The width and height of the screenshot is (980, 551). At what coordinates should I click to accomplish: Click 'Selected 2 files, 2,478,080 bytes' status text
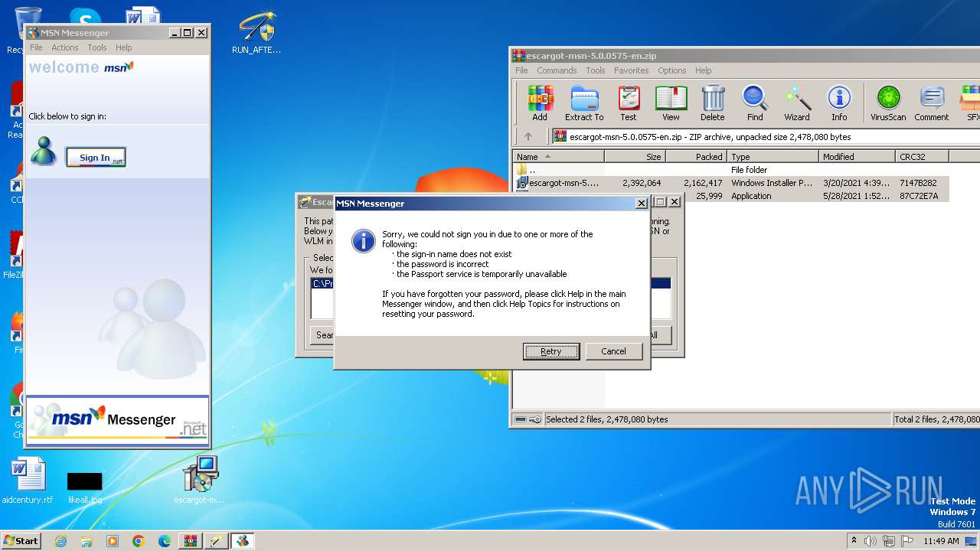(606, 419)
